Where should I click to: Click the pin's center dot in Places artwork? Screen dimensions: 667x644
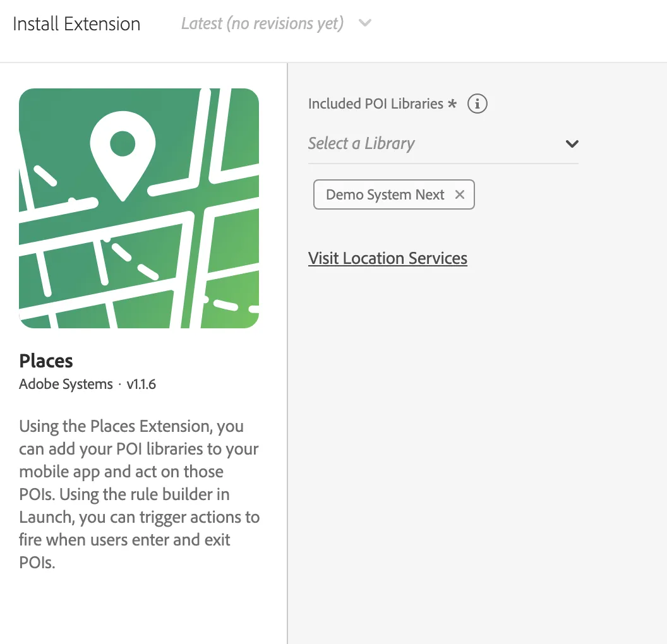(x=123, y=143)
